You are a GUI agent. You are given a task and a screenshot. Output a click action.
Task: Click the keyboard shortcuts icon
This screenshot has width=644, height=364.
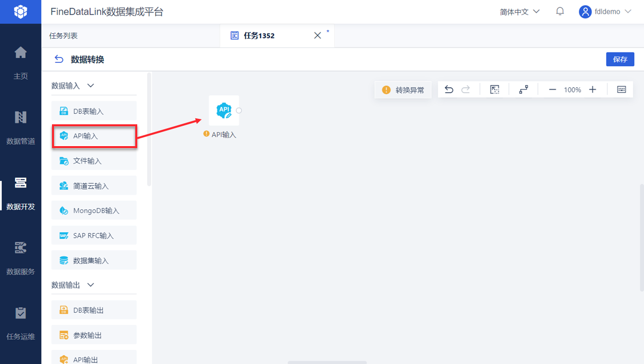(x=622, y=90)
